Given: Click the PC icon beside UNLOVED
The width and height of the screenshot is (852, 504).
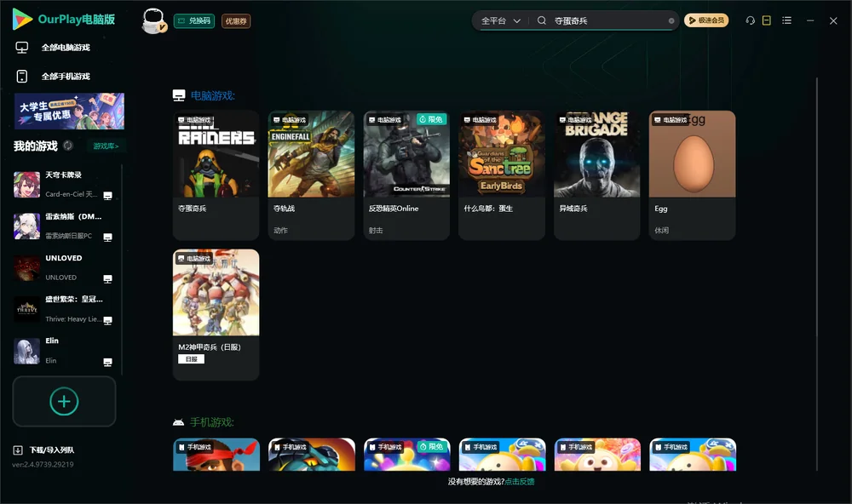Looking at the screenshot, I should pyautogui.click(x=107, y=278).
